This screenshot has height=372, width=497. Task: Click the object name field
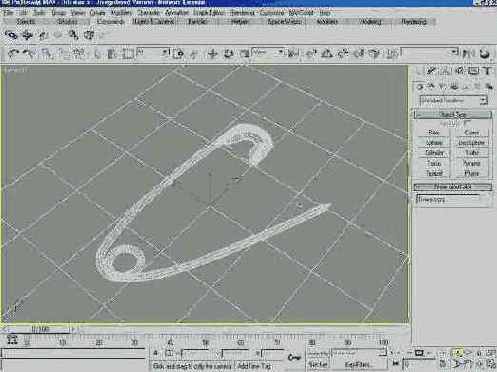click(x=448, y=199)
